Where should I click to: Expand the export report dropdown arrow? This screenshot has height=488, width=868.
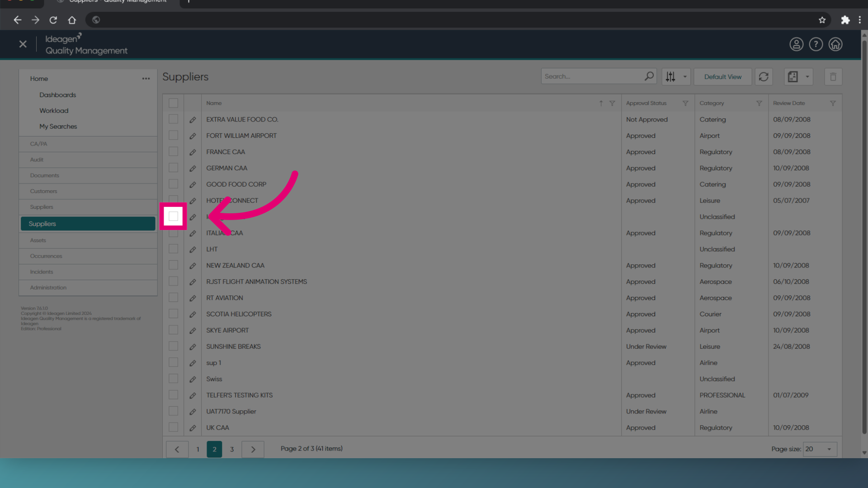[x=807, y=77]
